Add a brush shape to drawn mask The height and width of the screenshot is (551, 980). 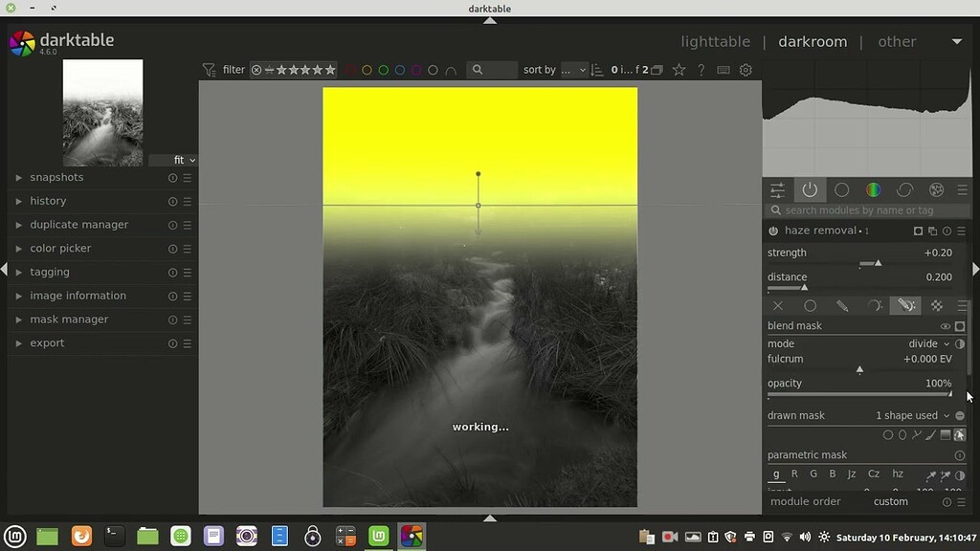(930, 434)
